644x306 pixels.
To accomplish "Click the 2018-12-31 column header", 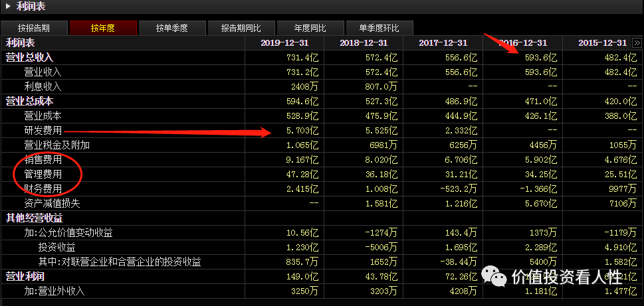I will pyautogui.click(x=364, y=43).
